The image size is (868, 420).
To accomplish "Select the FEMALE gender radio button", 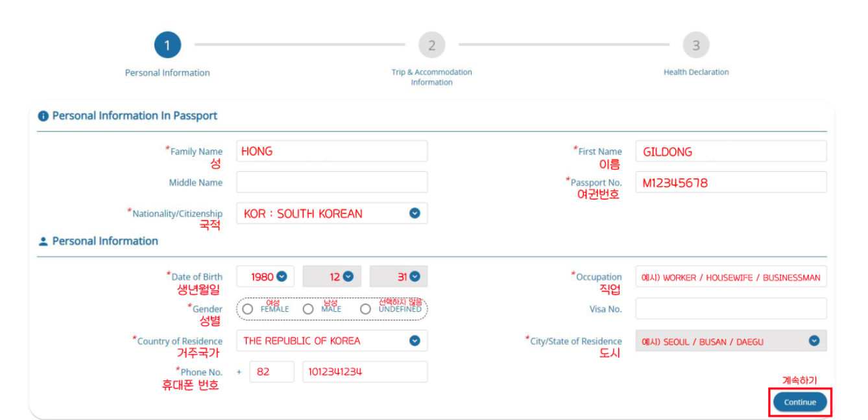I will [247, 309].
